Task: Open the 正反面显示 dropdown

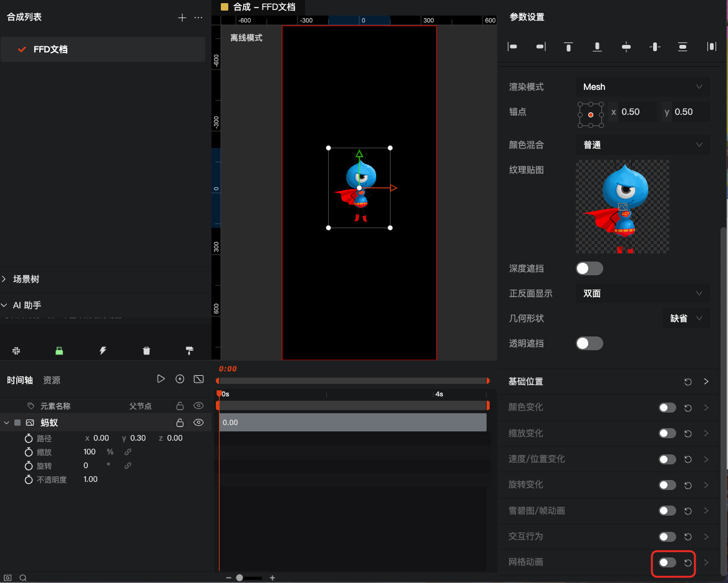Action: [643, 293]
